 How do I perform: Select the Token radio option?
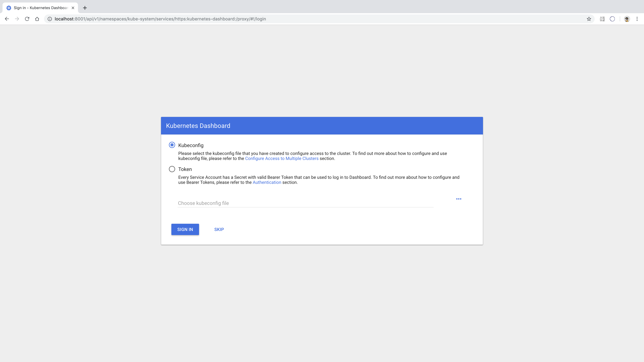172,169
